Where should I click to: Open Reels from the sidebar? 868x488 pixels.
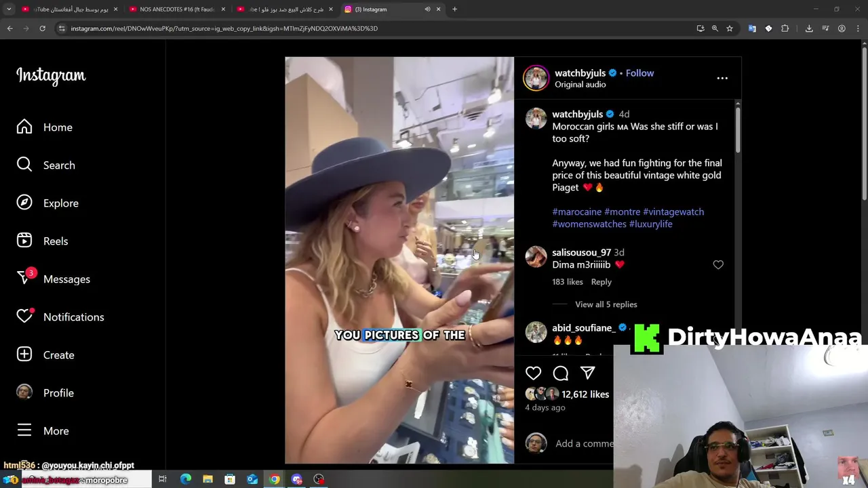point(42,241)
